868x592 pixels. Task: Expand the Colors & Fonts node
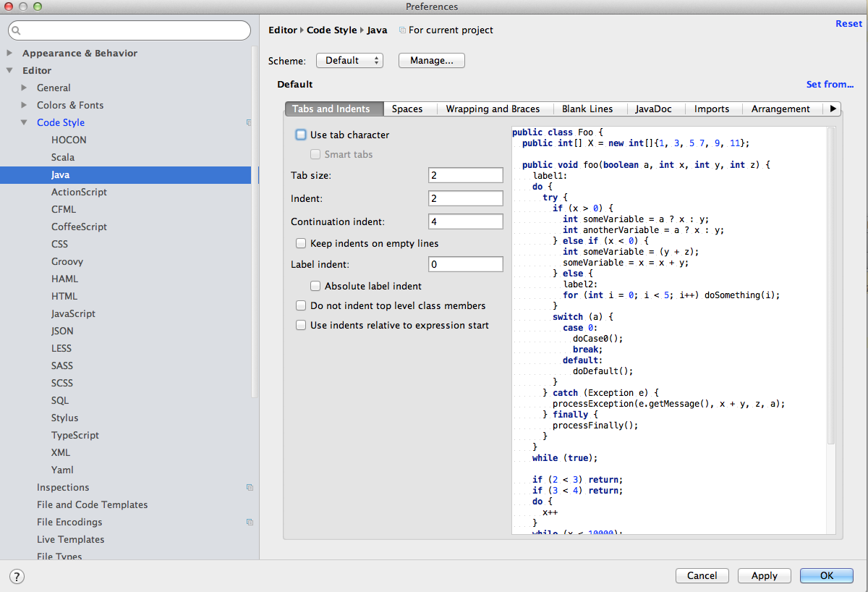tap(25, 105)
